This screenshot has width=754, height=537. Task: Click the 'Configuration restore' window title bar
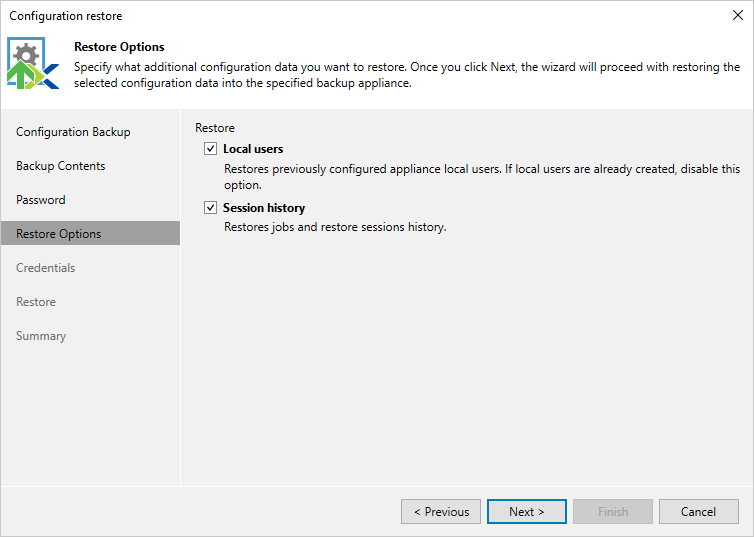[x=300, y=16]
